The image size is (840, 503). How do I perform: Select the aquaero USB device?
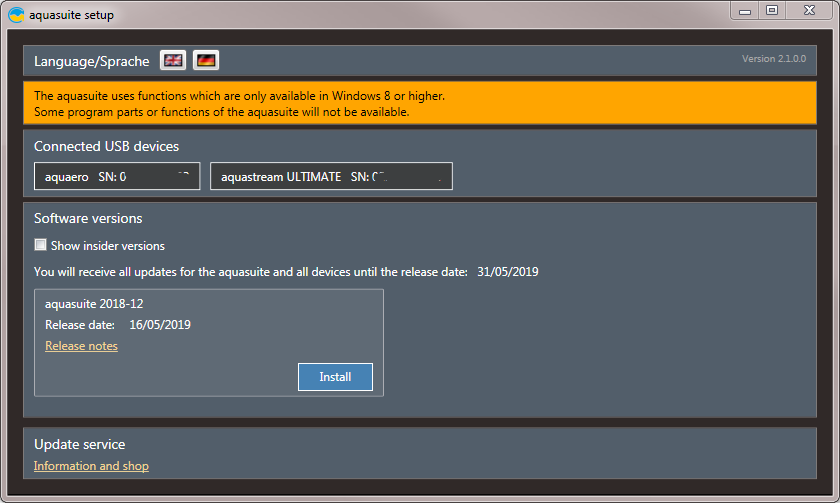(x=117, y=176)
